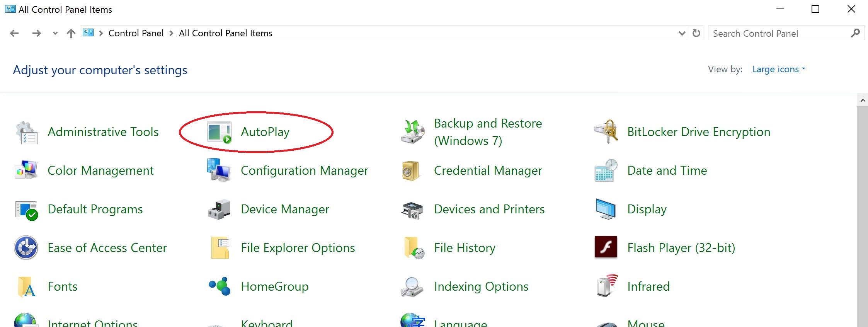868x327 pixels.
Task: Click the Flash Player icon
Action: [606, 247]
